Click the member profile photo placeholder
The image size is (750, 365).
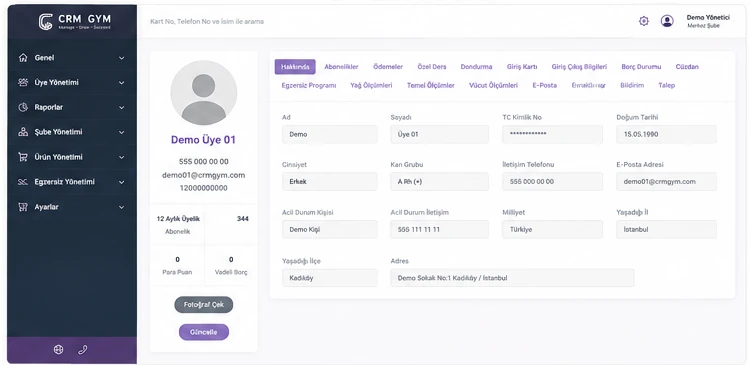(x=204, y=93)
